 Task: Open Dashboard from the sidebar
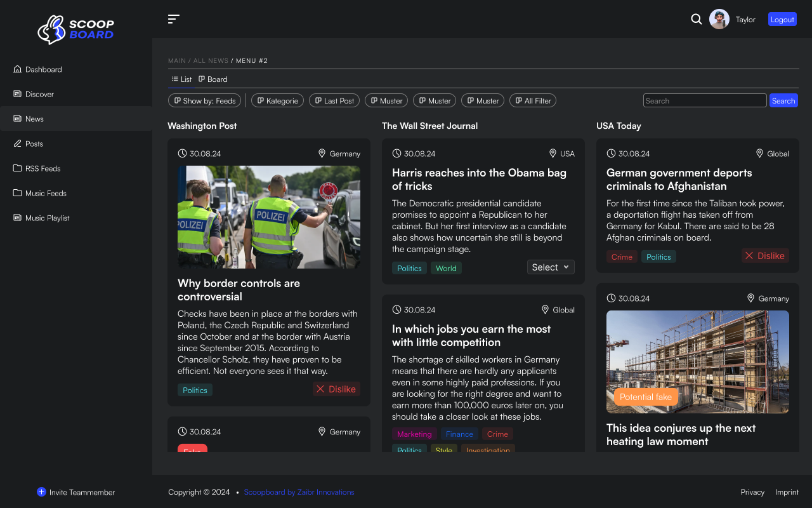43,69
